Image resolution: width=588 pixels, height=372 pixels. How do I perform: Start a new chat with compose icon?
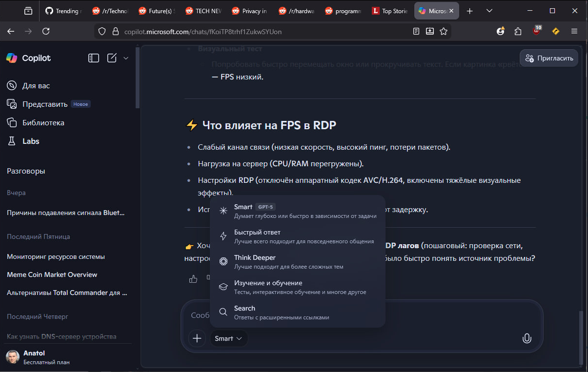(x=112, y=58)
